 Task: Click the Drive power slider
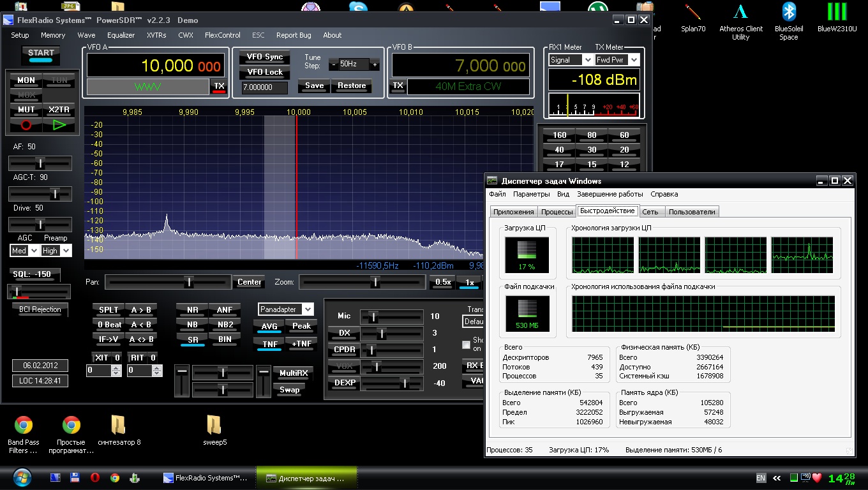point(40,224)
